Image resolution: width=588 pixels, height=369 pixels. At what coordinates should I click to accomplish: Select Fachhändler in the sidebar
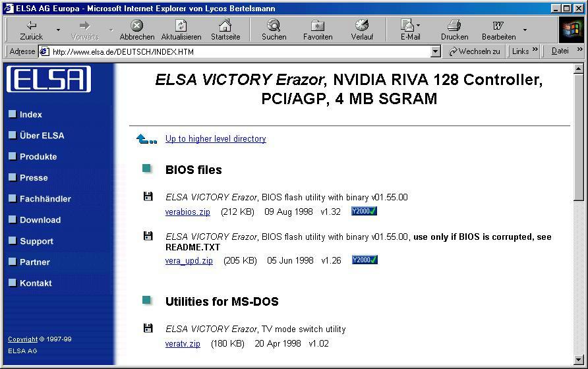(x=45, y=199)
